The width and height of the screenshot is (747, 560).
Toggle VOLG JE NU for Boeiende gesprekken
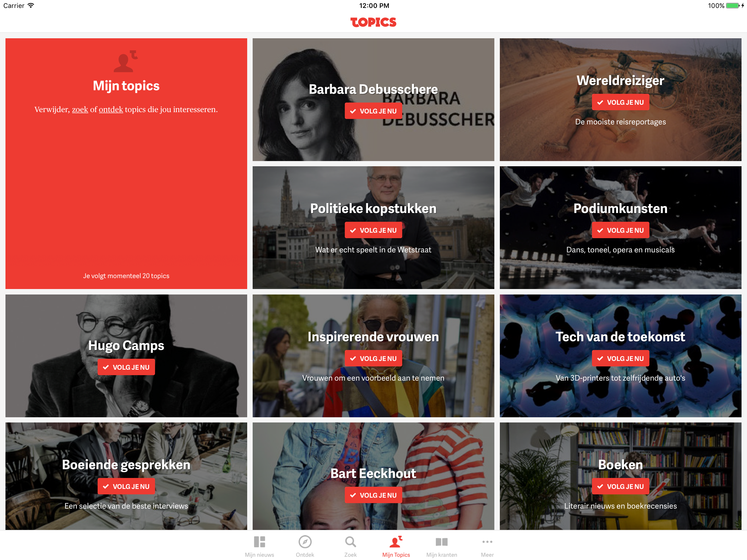tap(126, 486)
